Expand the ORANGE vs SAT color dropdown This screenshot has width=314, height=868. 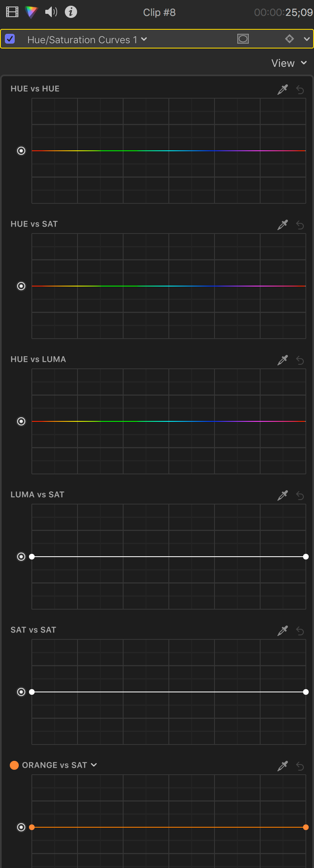click(x=94, y=765)
